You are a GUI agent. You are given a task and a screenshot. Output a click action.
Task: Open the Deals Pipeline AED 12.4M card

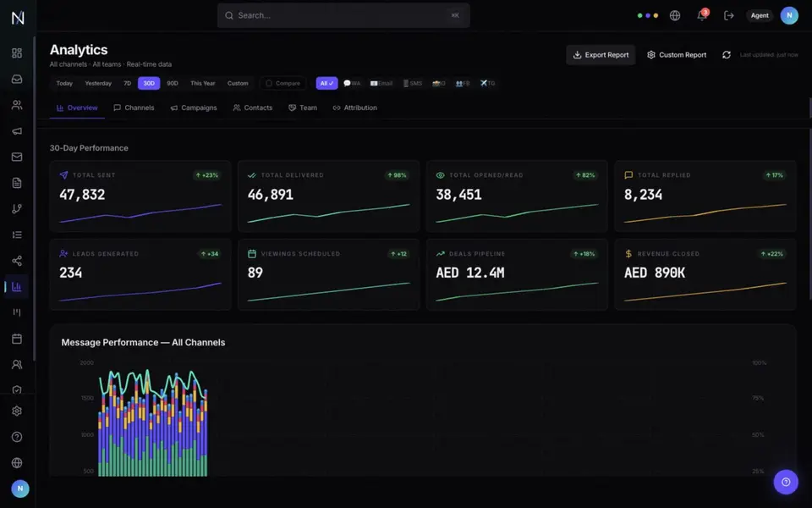(x=517, y=274)
